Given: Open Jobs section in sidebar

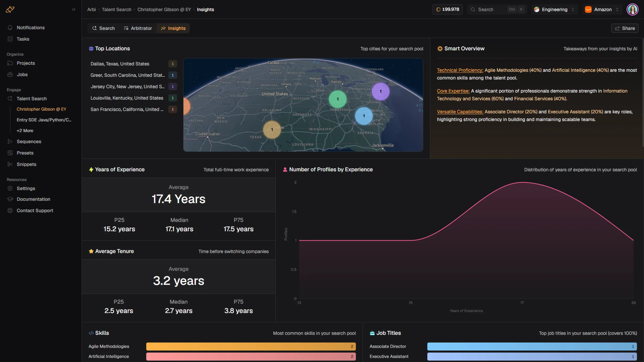Looking at the screenshot, I should [x=22, y=75].
